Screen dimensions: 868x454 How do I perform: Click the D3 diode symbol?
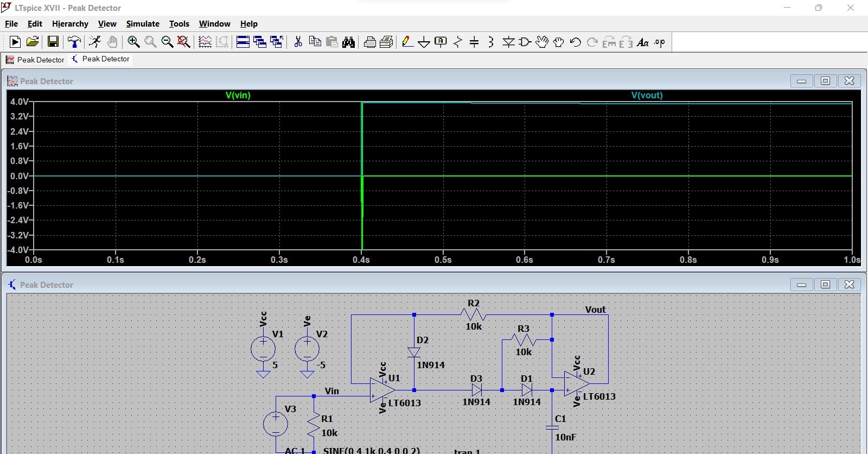[x=477, y=390]
